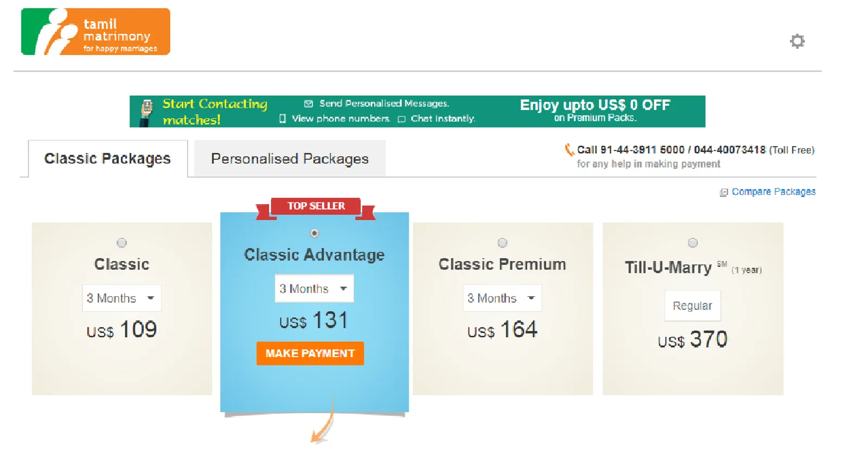Click the MAKE PAYMENT button

click(310, 353)
